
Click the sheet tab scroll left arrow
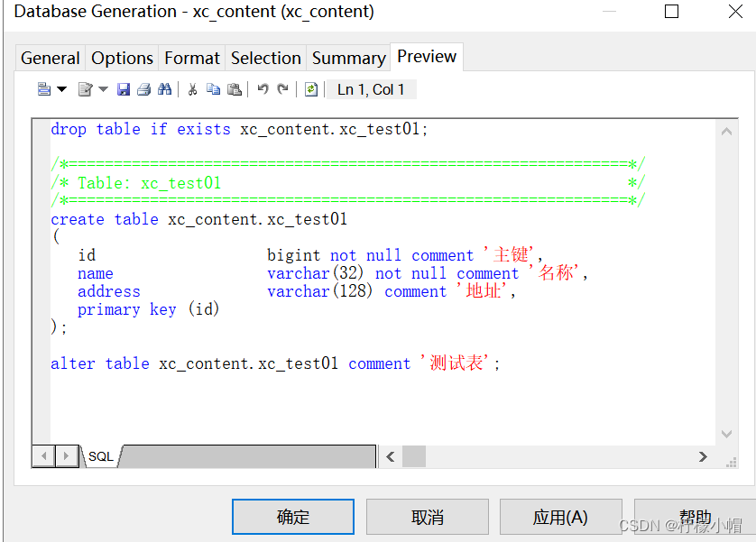(x=44, y=455)
